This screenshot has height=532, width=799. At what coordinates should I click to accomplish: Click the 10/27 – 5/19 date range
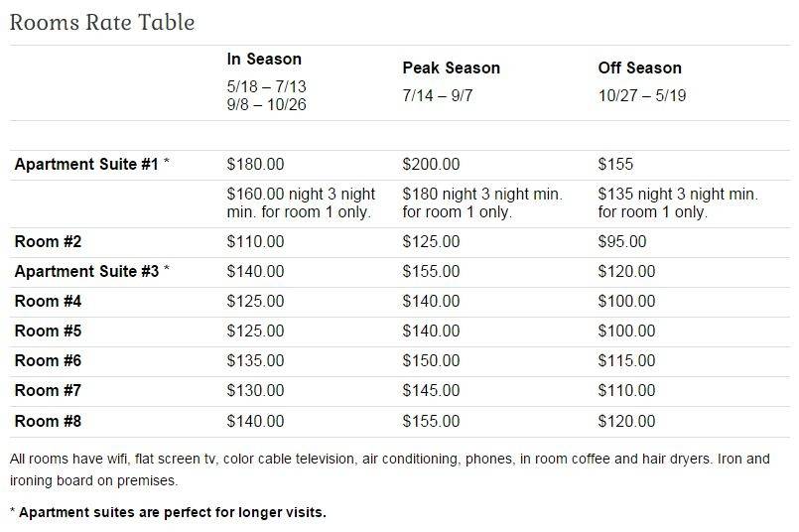click(642, 96)
